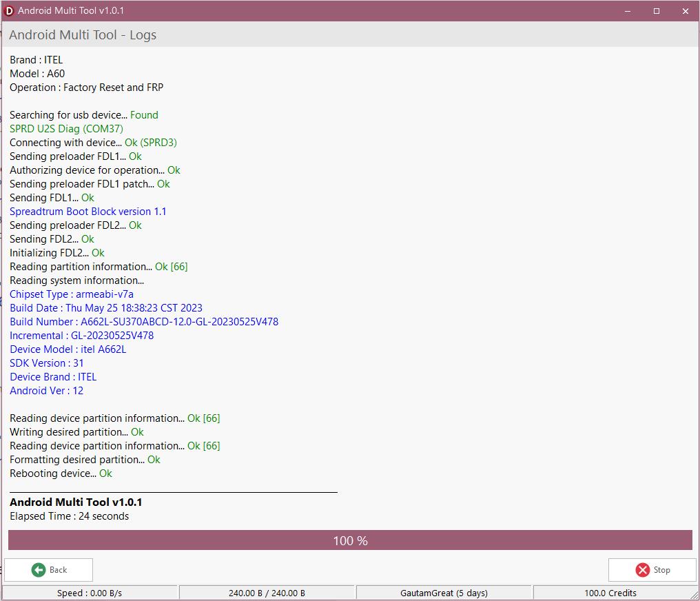
Task: Click the Android Ver : 12 log line
Action: 46,390
